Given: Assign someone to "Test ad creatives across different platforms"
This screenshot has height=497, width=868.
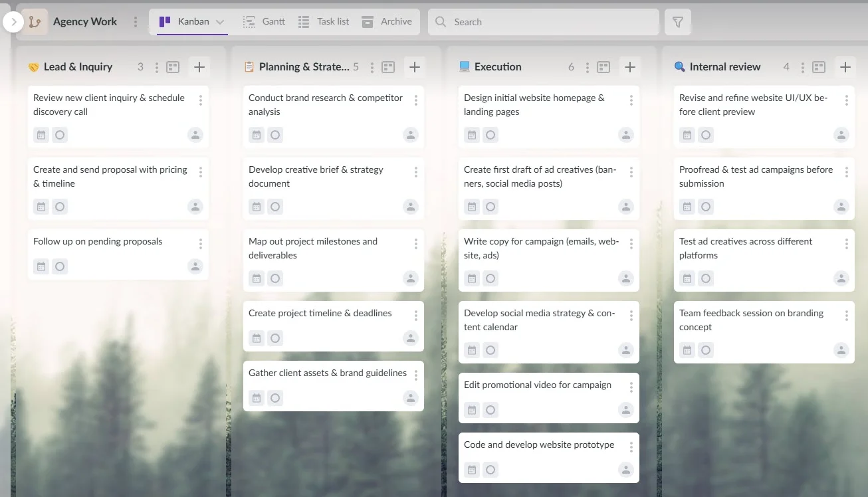Looking at the screenshot, I should click(x=841, y=278).
